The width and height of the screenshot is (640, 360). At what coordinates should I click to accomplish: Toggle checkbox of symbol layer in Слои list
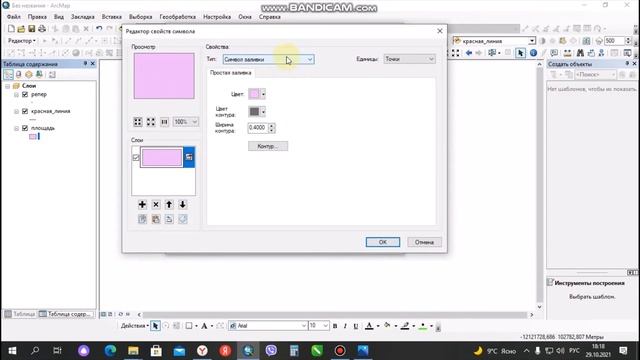(136, 158)
